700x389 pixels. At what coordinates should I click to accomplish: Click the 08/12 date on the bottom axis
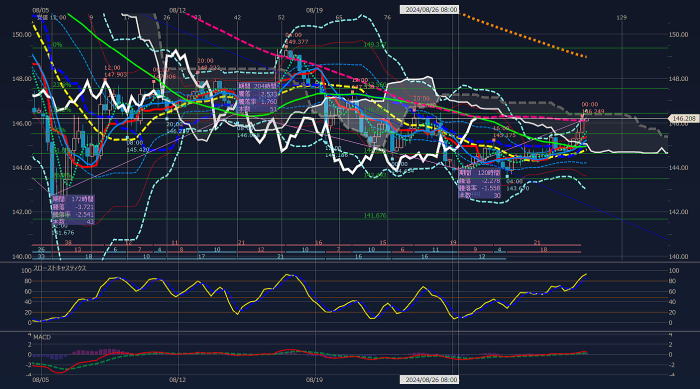[x=177, y=380]
